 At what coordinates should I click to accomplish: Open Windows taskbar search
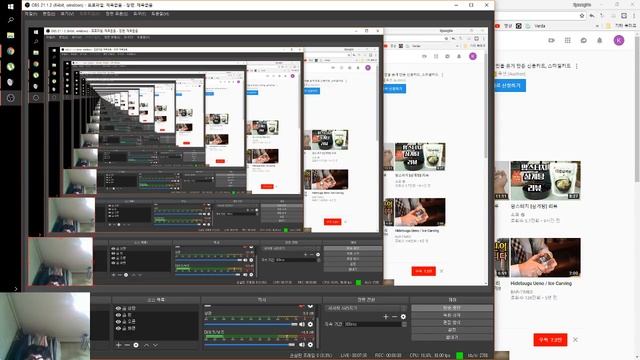pyautogui.click(x=11, y=20)
